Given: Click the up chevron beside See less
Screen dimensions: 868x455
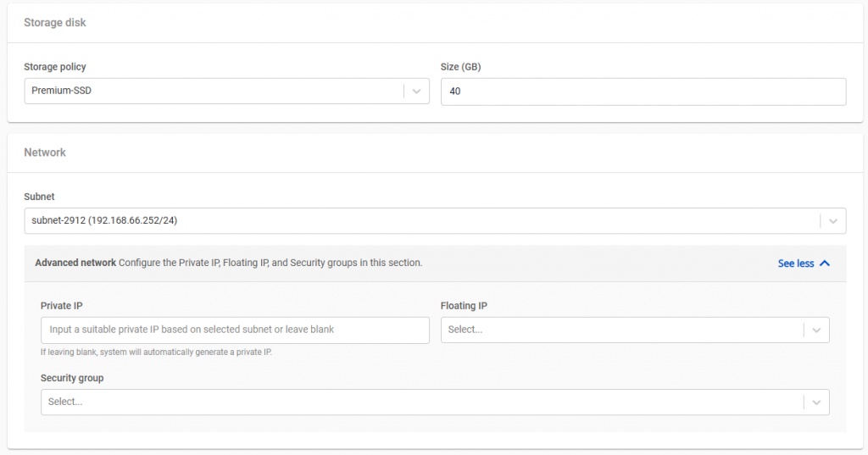Looking at the screenshot, I should [825, 264].
